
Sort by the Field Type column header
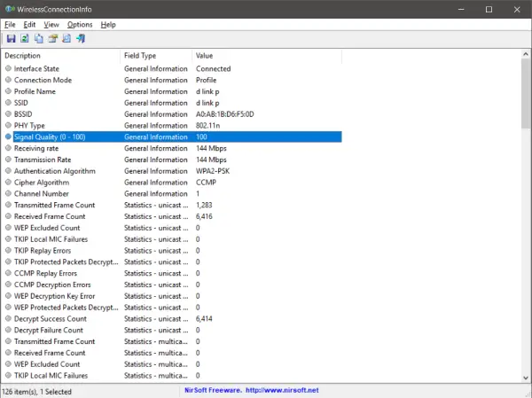(x=155, y=56)
